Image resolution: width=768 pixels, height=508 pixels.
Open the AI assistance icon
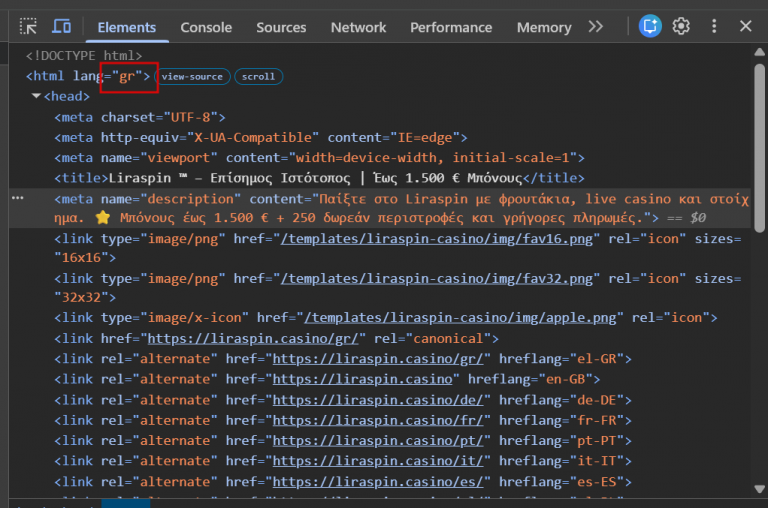click(x=650, y=26)
